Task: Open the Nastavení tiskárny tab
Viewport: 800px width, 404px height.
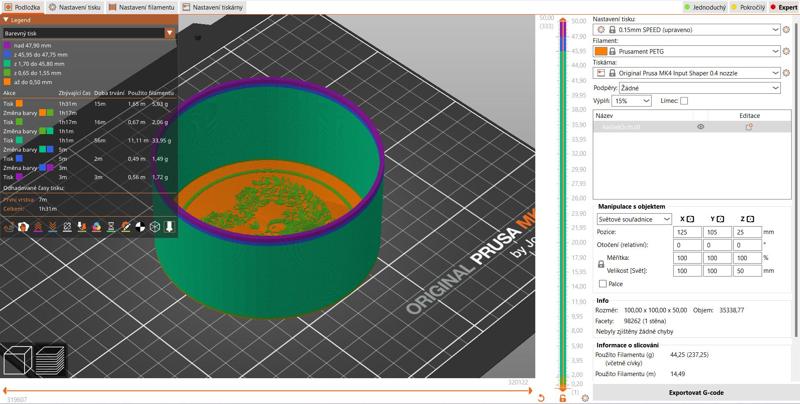Action: tap(212, 8)
